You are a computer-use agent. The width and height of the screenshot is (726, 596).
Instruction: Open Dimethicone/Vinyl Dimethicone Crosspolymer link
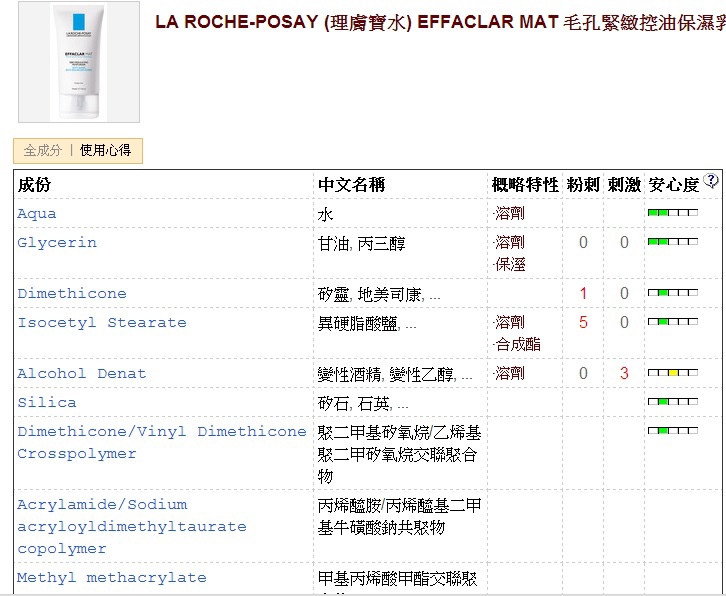click(x=162, y=443)
